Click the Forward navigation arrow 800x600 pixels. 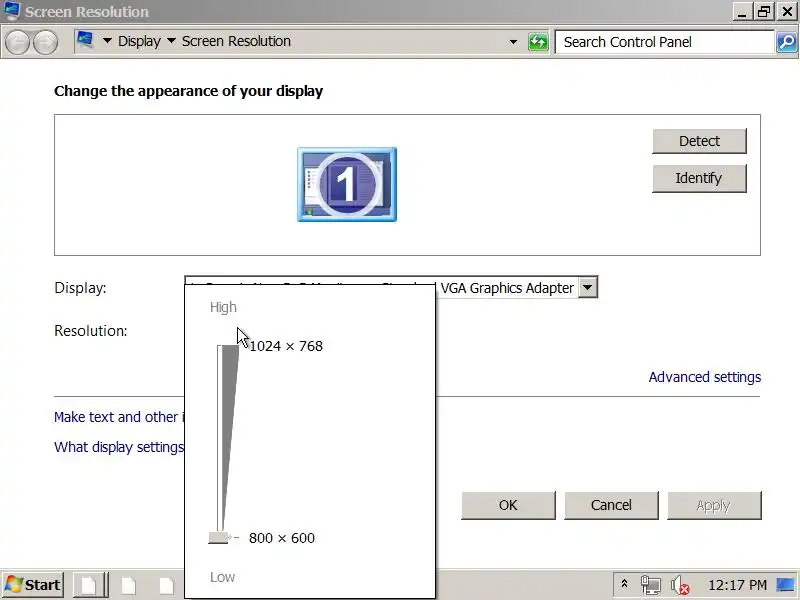pos(45,42)
